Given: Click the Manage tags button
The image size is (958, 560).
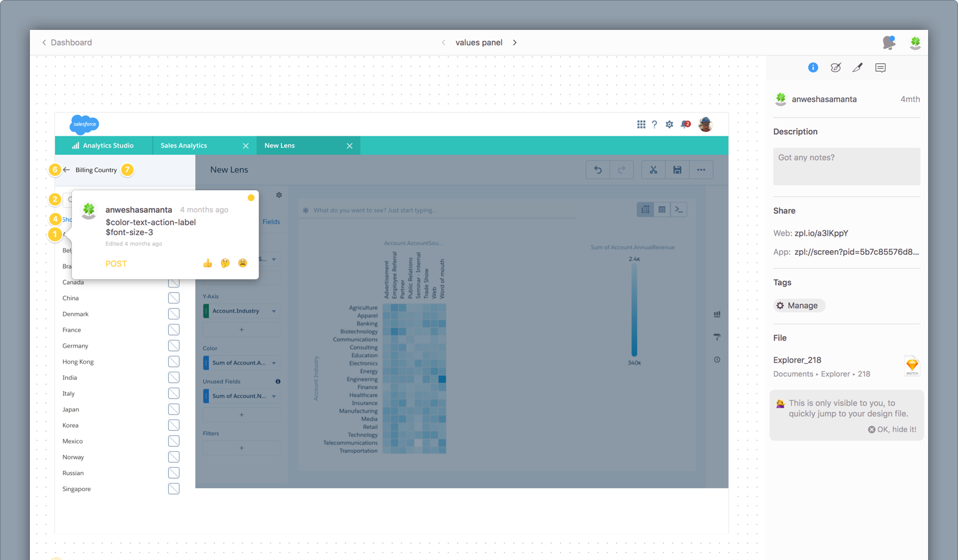Looking at the screenshot, I should [799, 306].
